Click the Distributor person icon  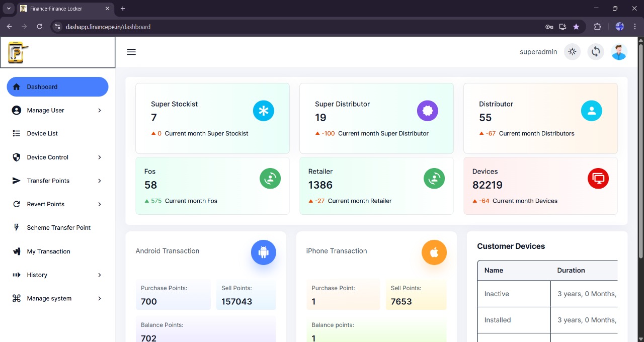click(592, 111)
